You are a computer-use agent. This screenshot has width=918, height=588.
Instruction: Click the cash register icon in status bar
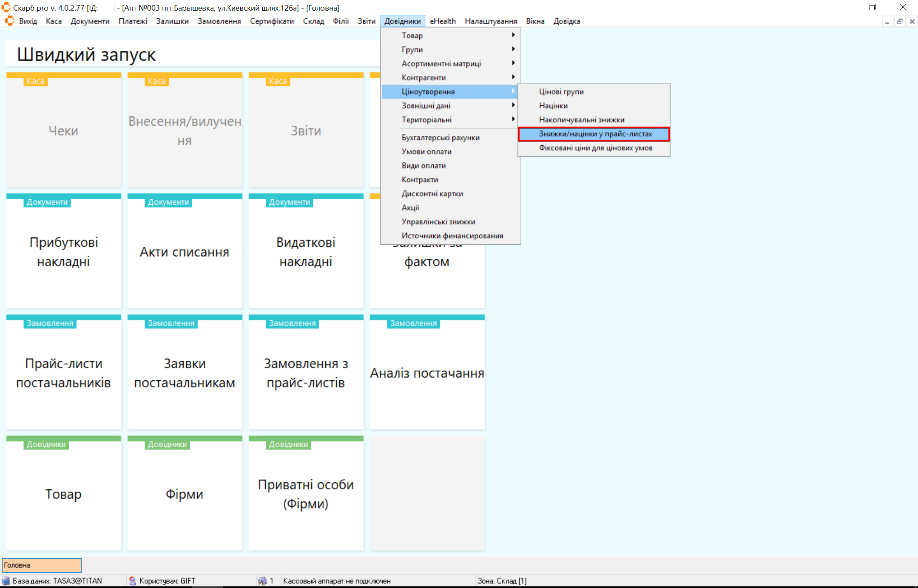point(262,581)
